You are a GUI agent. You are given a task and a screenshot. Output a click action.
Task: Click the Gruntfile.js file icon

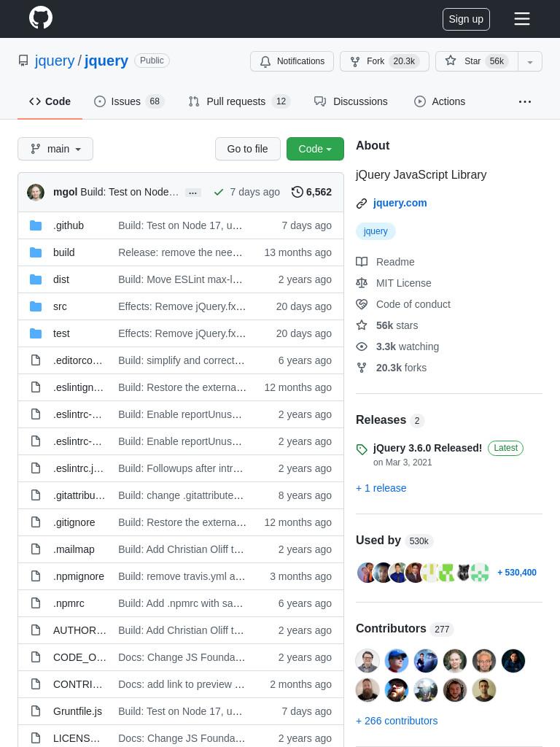pos(36,711)
